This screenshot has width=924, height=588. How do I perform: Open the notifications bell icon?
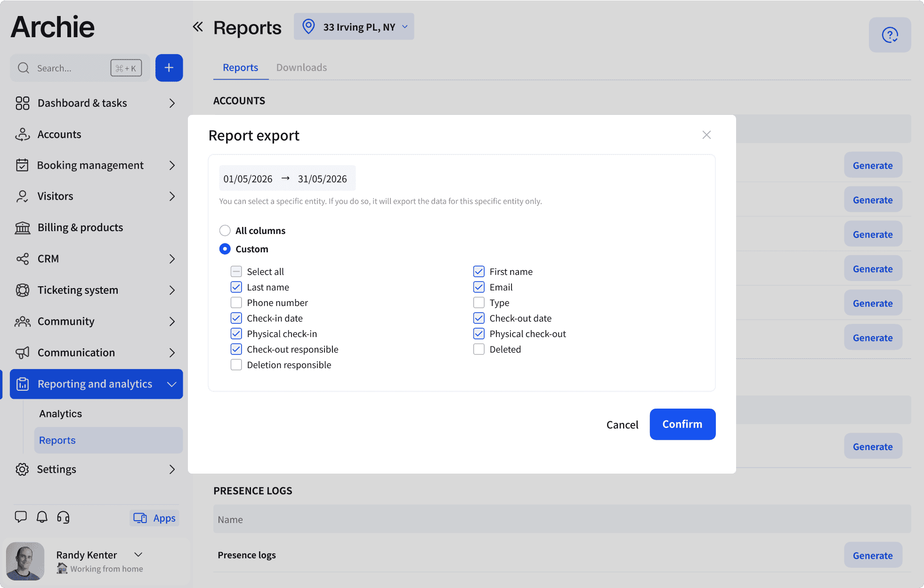41,517
